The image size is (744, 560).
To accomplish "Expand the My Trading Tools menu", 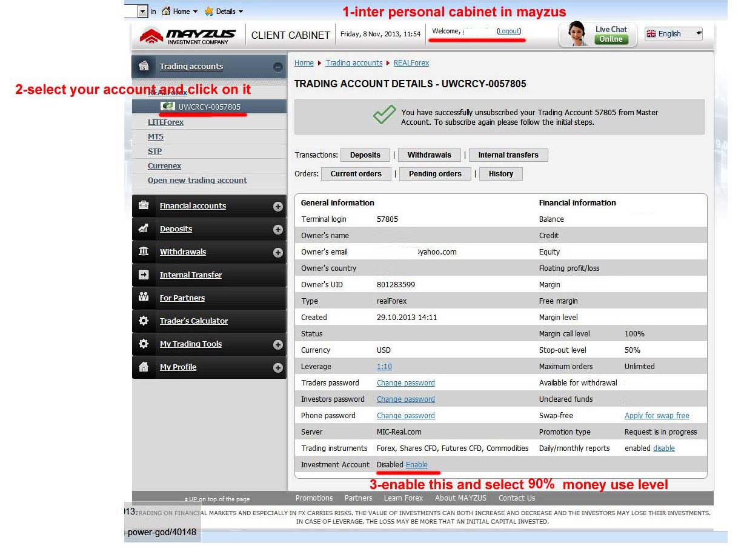I will pyautogui.click(x=278, y=345).
